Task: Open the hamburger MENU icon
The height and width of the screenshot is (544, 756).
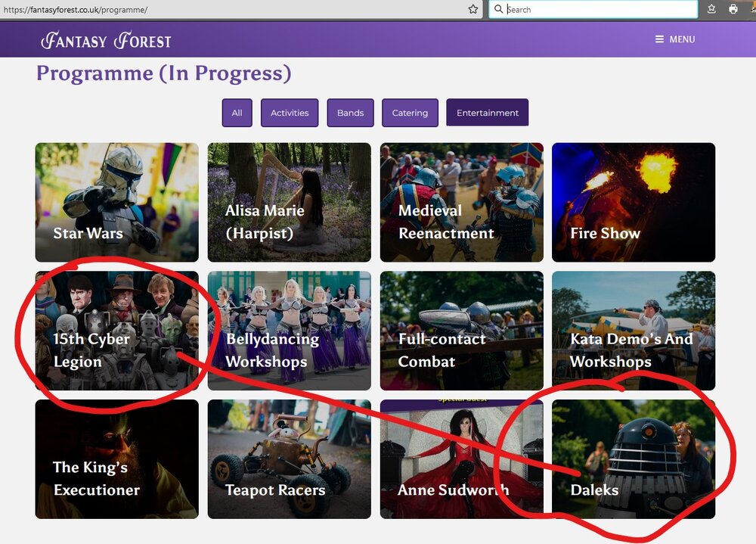Action: click(x=659, y=39)
